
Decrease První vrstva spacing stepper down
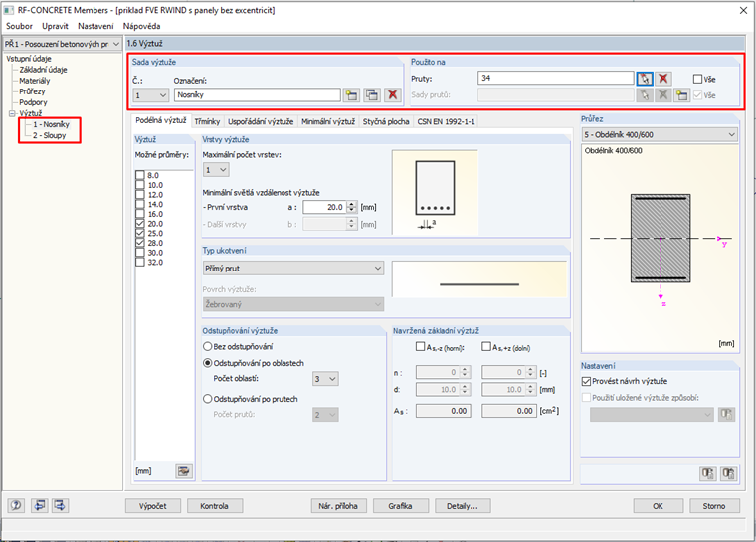click(x=352, y=210)
